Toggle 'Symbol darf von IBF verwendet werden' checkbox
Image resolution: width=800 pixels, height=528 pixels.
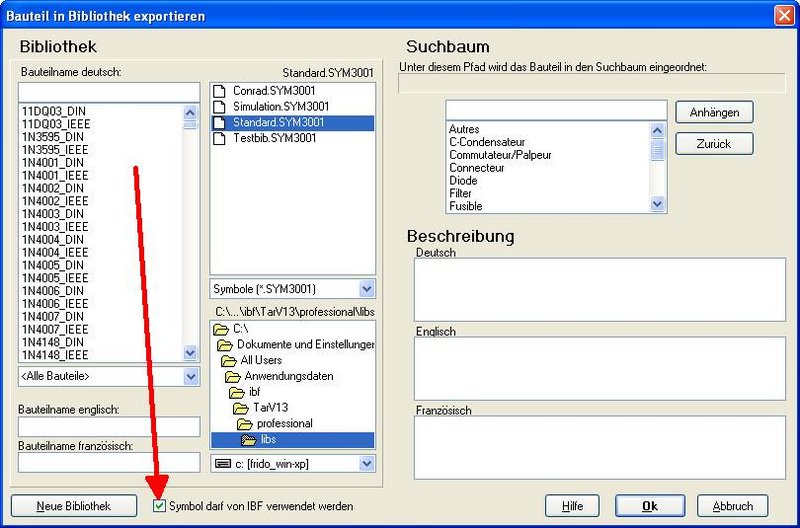[x=159, y=507]
